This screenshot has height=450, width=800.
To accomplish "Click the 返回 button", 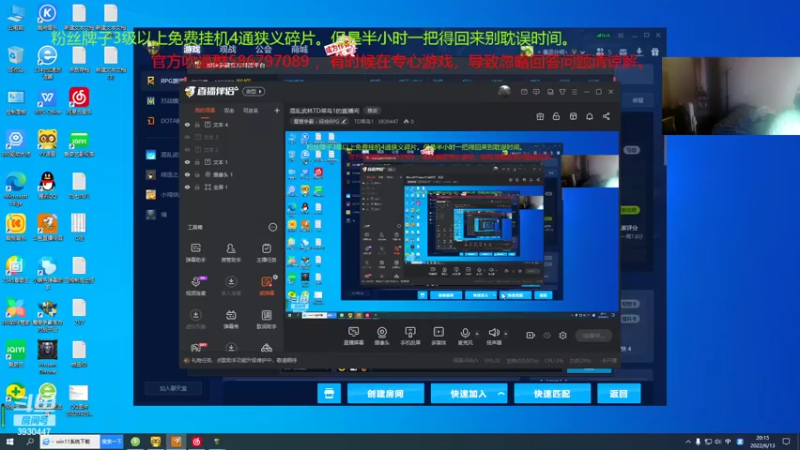I will 618,394.
